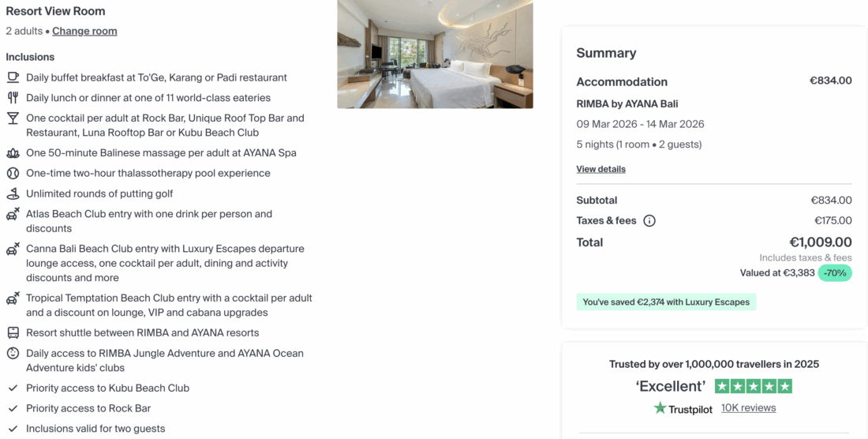Click the thalassotherapy pool icon
Image resolution: width=868 pixels, height=439 pixels.
click(13, 173)
